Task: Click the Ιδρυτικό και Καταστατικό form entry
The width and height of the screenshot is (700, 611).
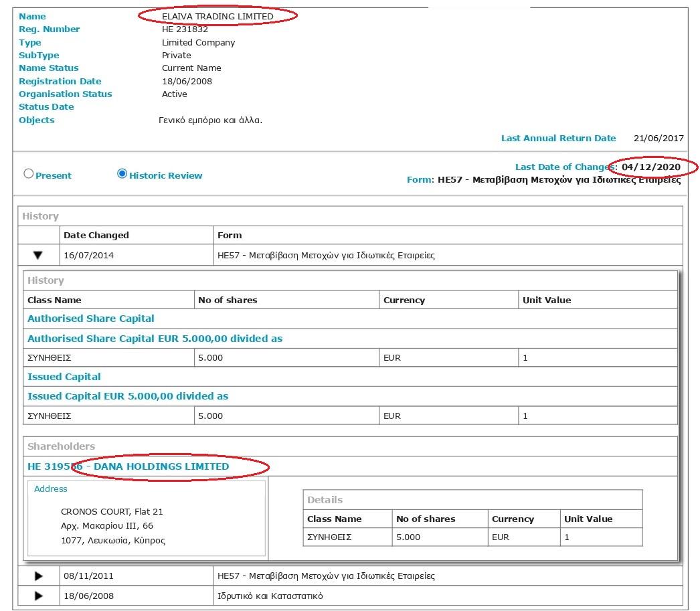Action: pos(270,596)
